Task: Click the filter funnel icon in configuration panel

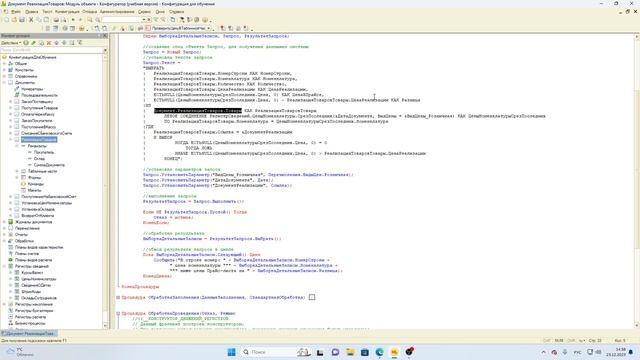Action: 80,42
